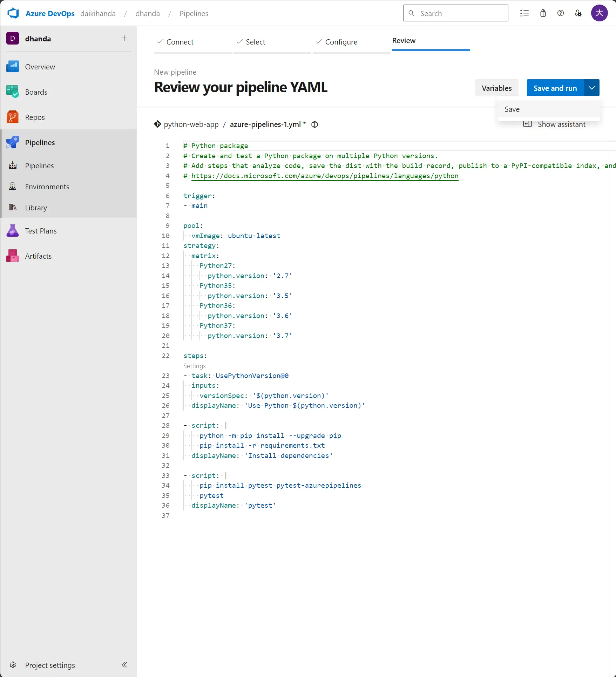Place cursor on line 6 trigger: text
616x677 pixels.
[199, 196]
